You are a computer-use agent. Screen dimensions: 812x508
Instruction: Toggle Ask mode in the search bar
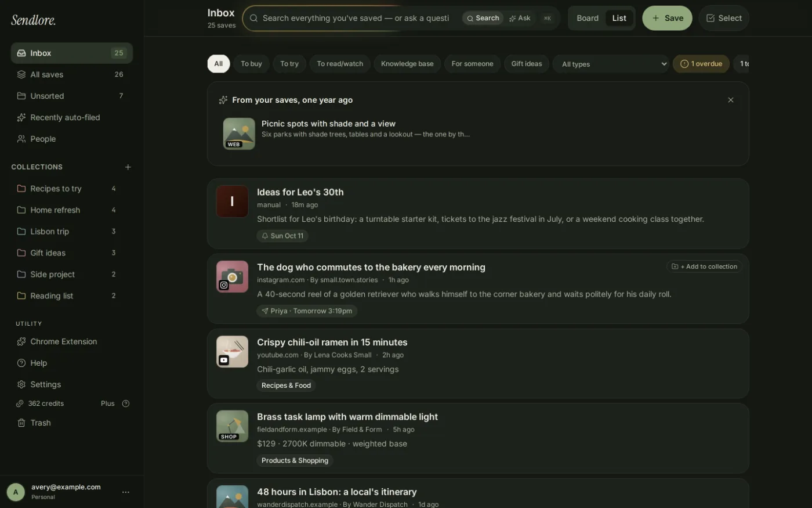tap(520, 18)
